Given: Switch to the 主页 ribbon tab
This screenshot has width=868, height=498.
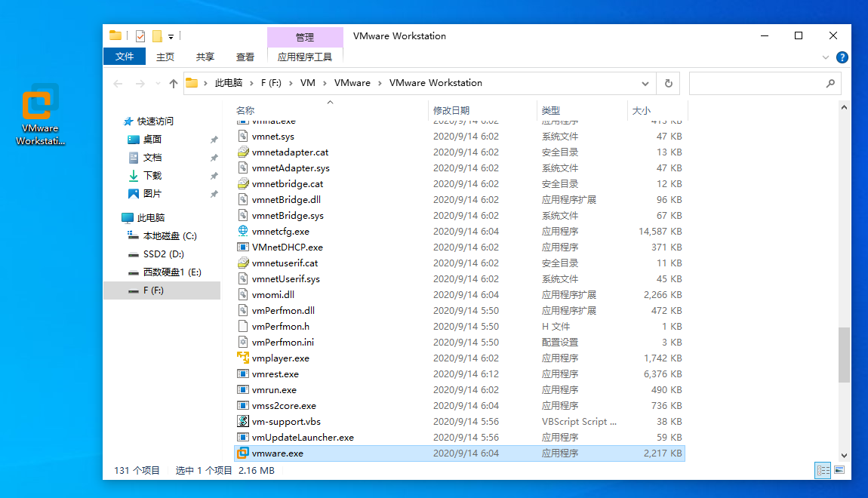Looking at the screenshot, I should coord(165,57).
